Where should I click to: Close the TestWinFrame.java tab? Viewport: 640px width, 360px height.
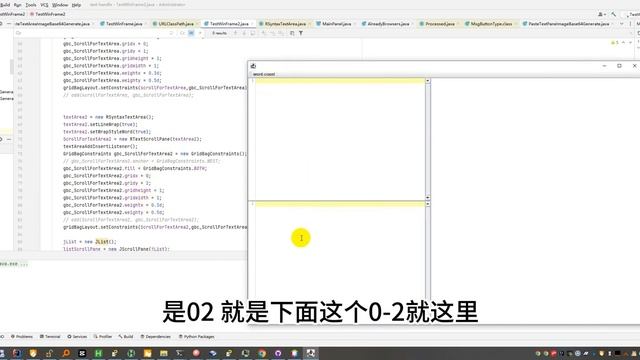click(x=145, y=24)
